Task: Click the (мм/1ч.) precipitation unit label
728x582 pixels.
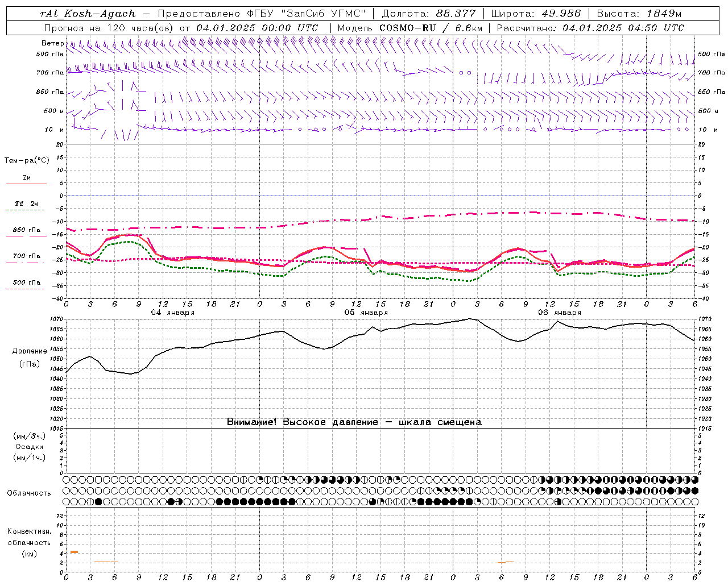Action: pos(30,458)
